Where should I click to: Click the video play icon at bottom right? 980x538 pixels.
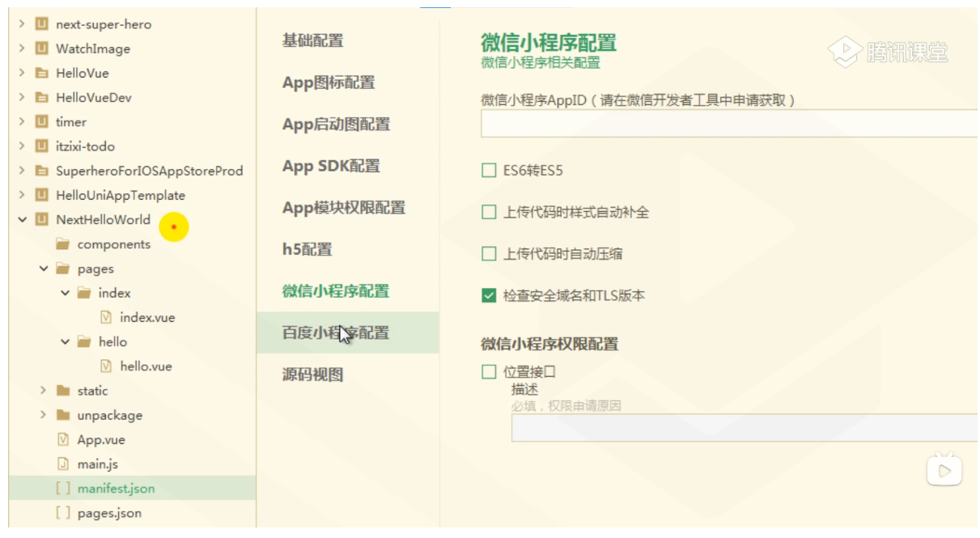pos(944,470)
